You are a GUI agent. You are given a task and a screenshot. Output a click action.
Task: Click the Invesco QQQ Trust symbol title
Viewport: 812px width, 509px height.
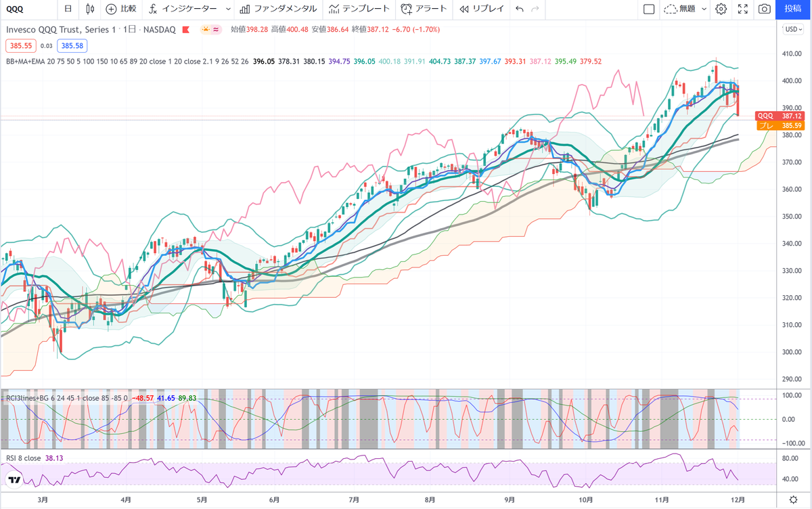[60, 30]
